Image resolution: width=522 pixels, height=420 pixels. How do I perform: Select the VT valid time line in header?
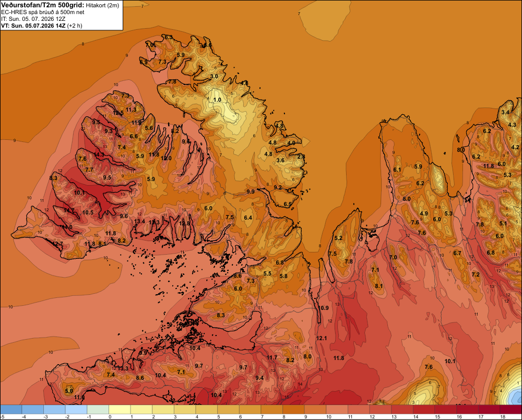pyautogui.click(x=42, y=26)
